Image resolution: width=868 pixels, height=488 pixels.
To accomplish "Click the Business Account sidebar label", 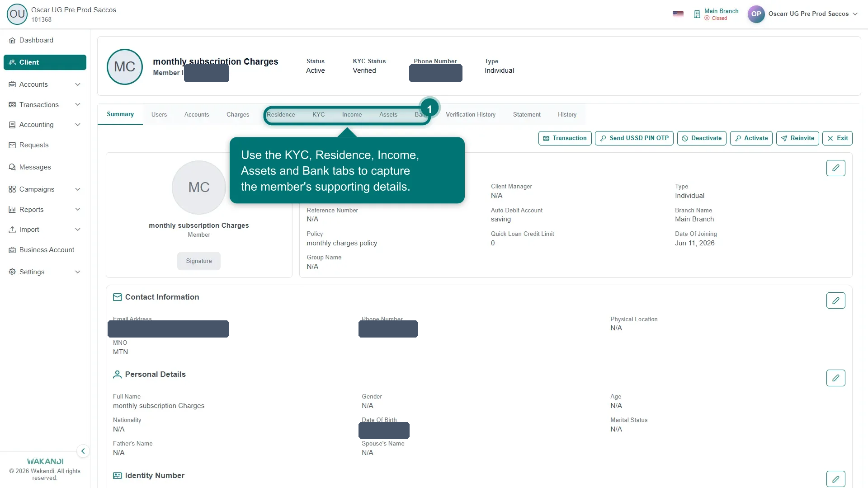I will [x=47, y=250].
